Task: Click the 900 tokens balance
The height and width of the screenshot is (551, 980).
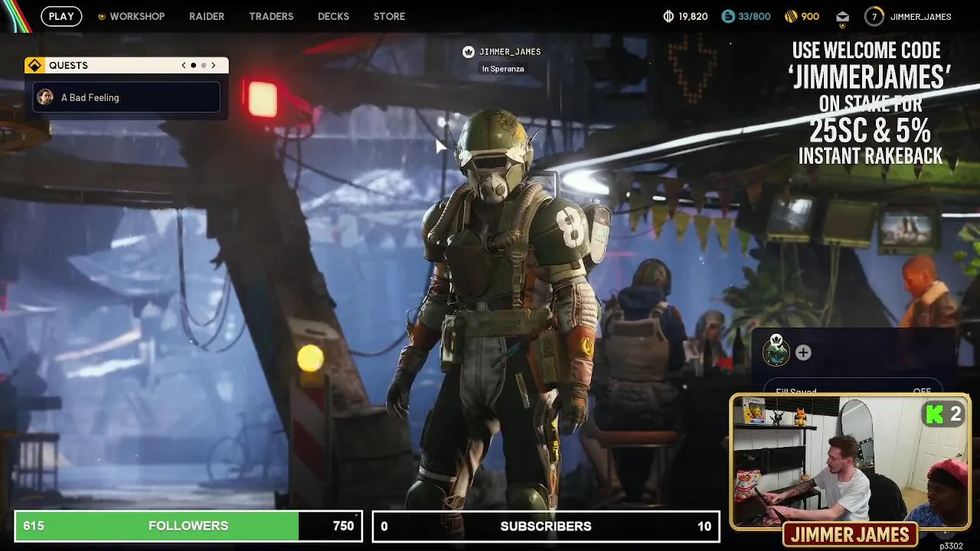Action: [x=810, y=17]
